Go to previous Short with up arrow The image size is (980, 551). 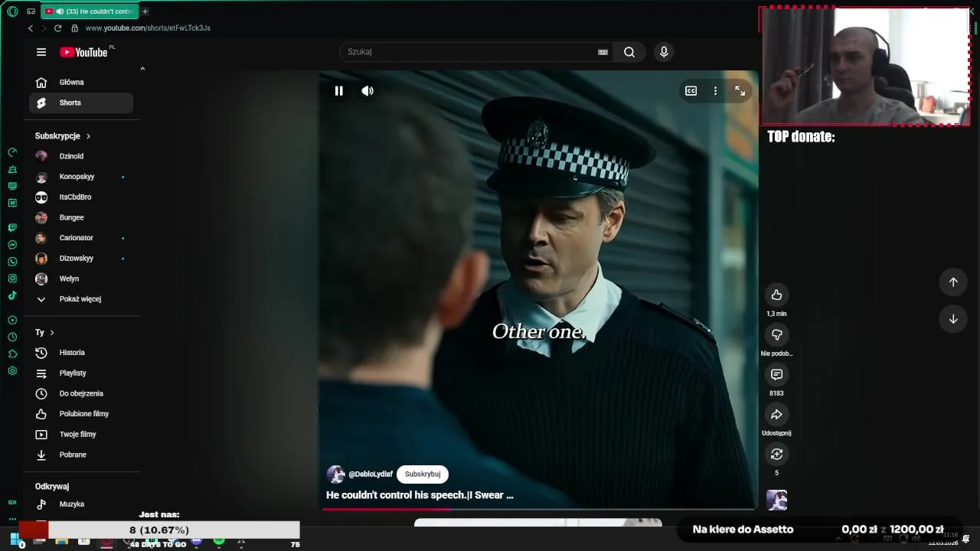pyautogui.click(x=953, y=282)
